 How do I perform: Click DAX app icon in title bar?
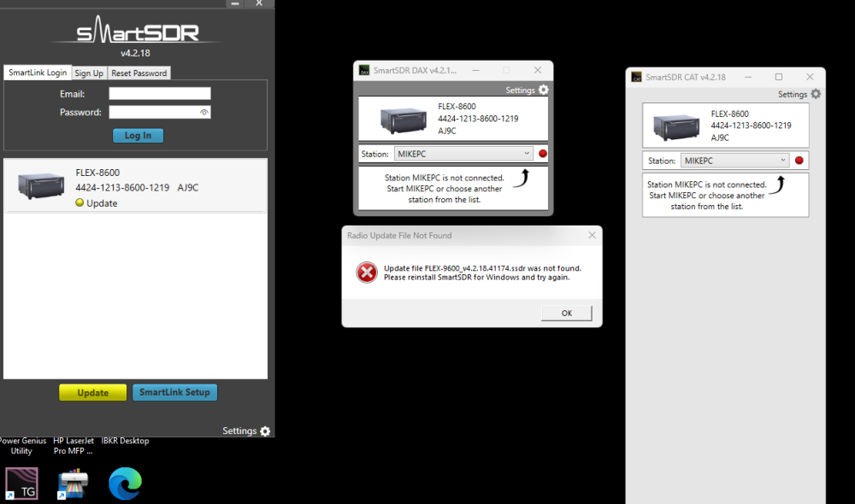363,70
